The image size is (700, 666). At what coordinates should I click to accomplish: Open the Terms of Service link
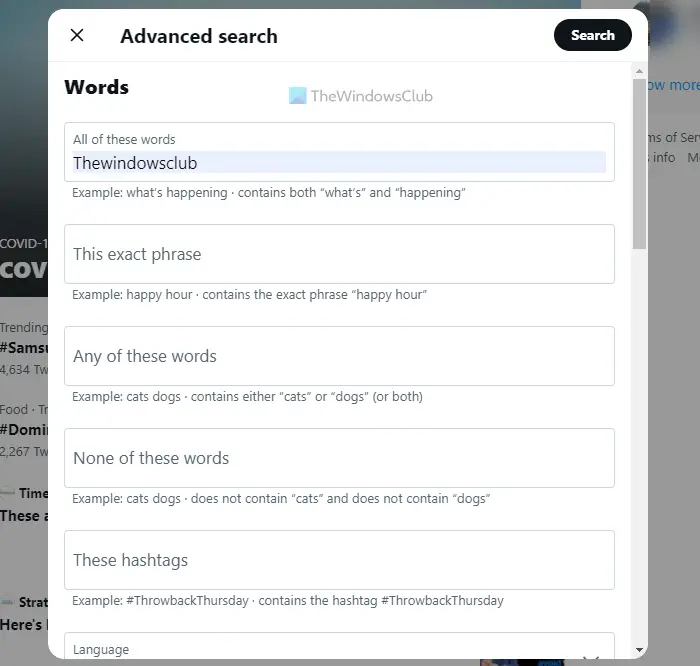[676, 138]
